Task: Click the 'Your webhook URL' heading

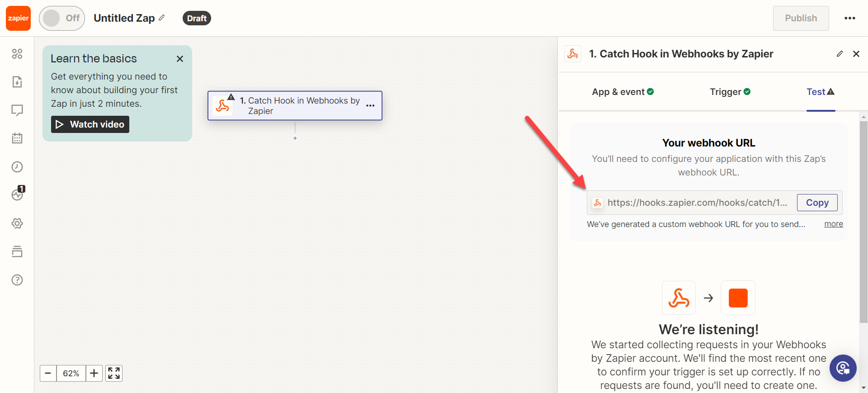Action: coord(708,143)
